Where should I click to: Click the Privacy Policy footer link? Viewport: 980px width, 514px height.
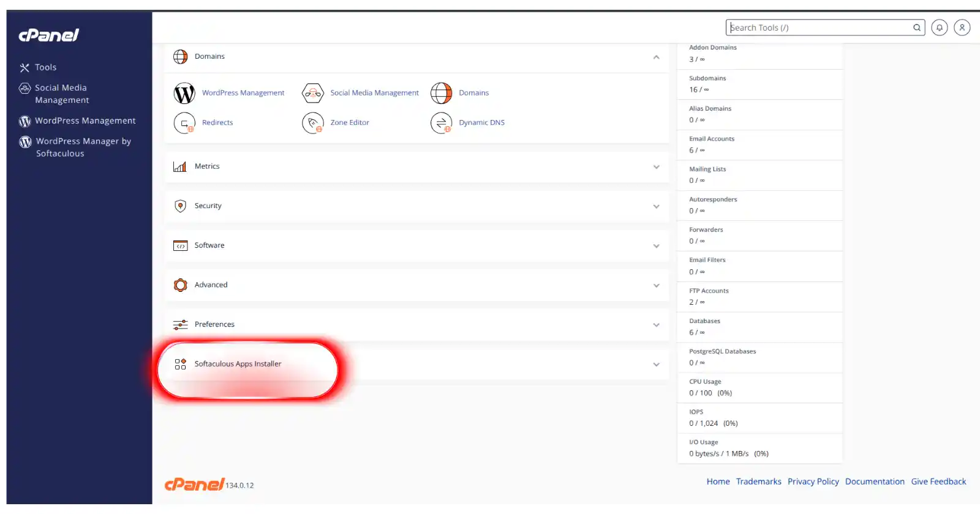pos(813,482)
